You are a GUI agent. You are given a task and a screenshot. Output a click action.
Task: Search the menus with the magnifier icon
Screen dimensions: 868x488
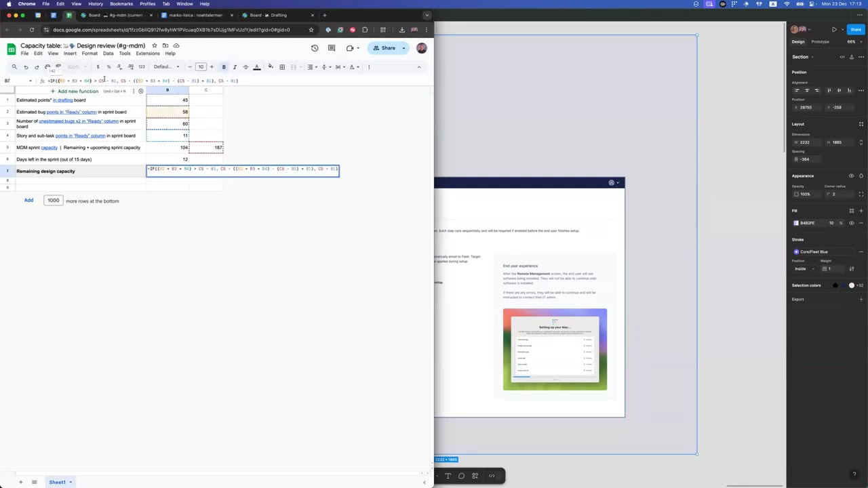(14, 67)
